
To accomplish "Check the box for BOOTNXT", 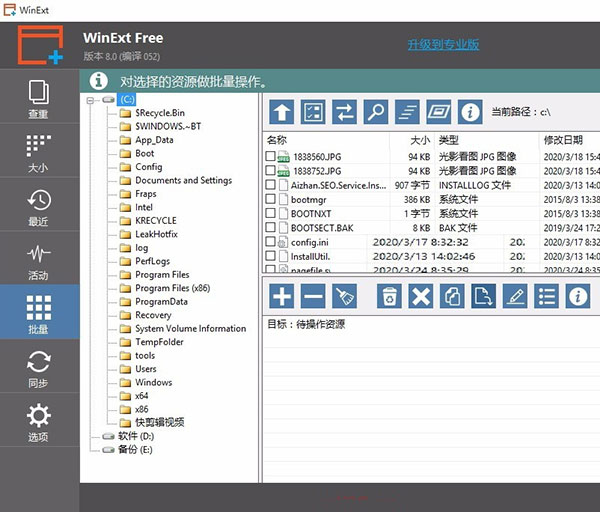I will (x=270, y=213).
